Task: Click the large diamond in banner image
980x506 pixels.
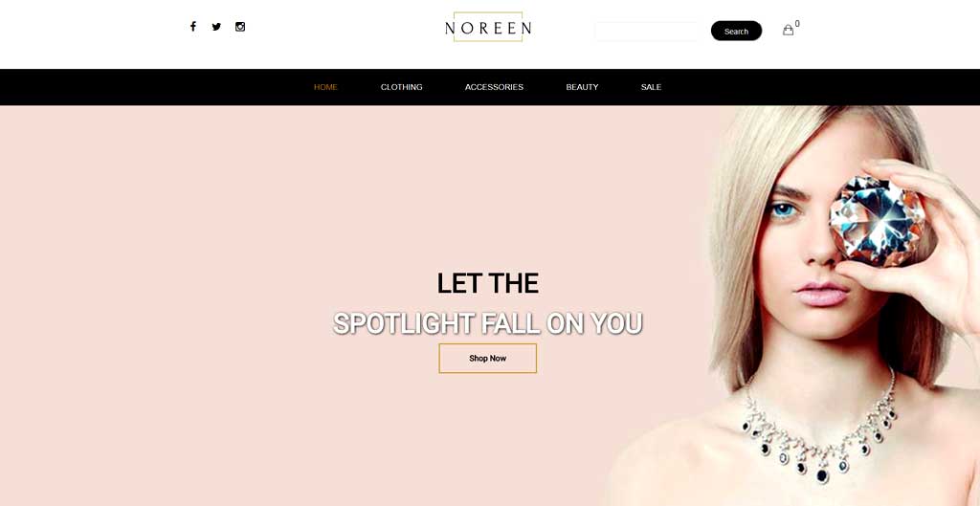Action: (878, 221)
